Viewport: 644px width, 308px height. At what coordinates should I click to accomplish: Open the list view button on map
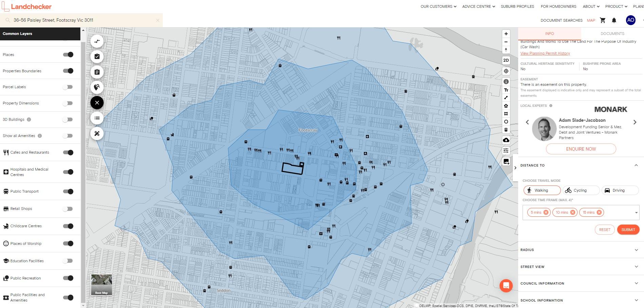click(x=97, y=118)
